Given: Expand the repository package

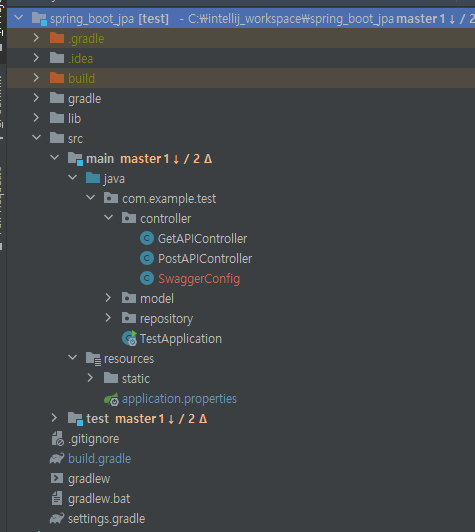Looking at the screenshot, I should [108, 318].
